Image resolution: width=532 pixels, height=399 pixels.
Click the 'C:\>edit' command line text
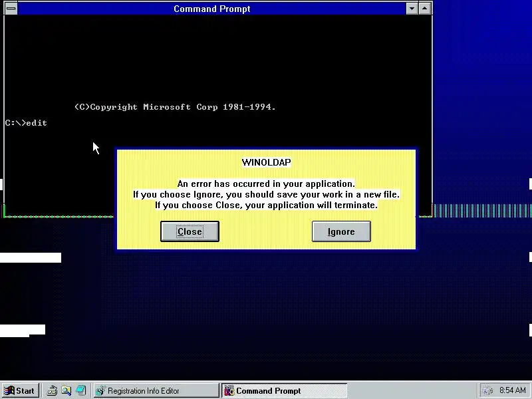[26, 123]
